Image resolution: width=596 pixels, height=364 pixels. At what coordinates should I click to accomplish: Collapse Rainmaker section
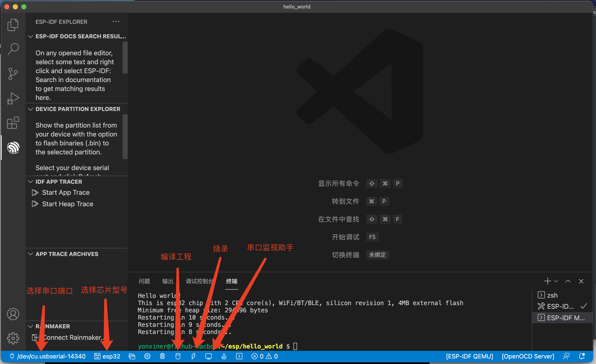(x=77, y=326)
